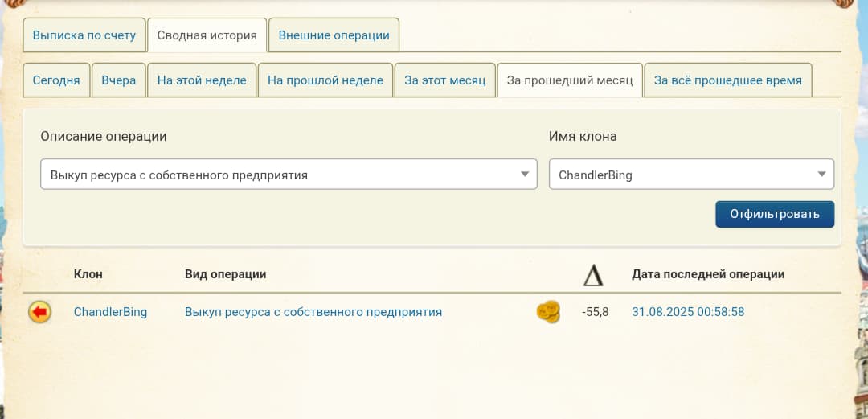Open the ChandlerBing clone link in the table

click(x=110, y=312)
